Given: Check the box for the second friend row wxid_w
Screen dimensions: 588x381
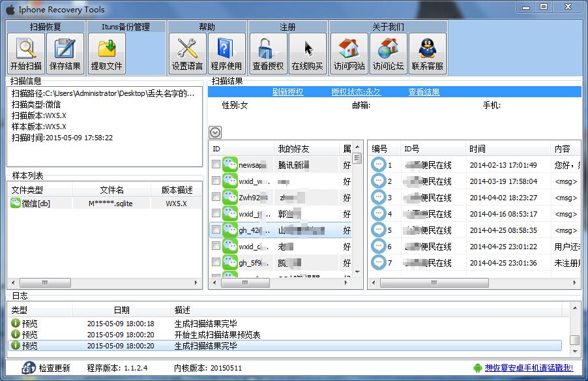Looking at the screenshot, I should (x=216, y=181).
